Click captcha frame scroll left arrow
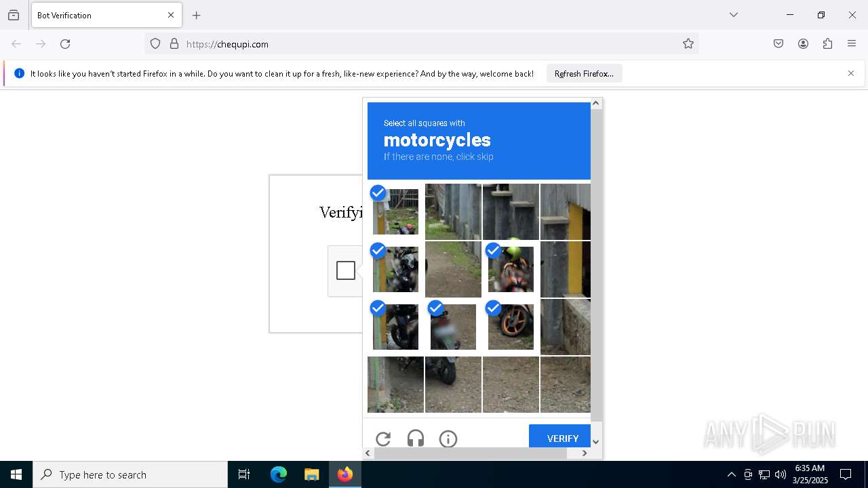 click(368, 453)
